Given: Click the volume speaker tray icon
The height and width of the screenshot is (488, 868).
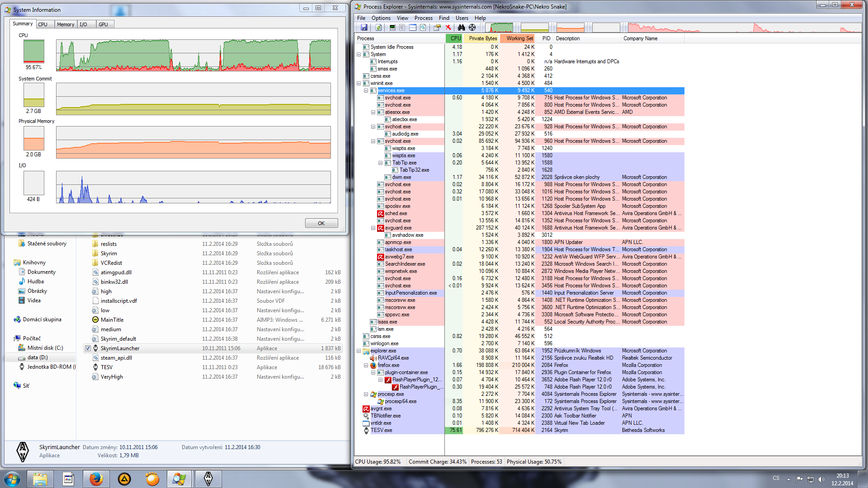Looking at the screenshot, I should (x=821, y=479).
